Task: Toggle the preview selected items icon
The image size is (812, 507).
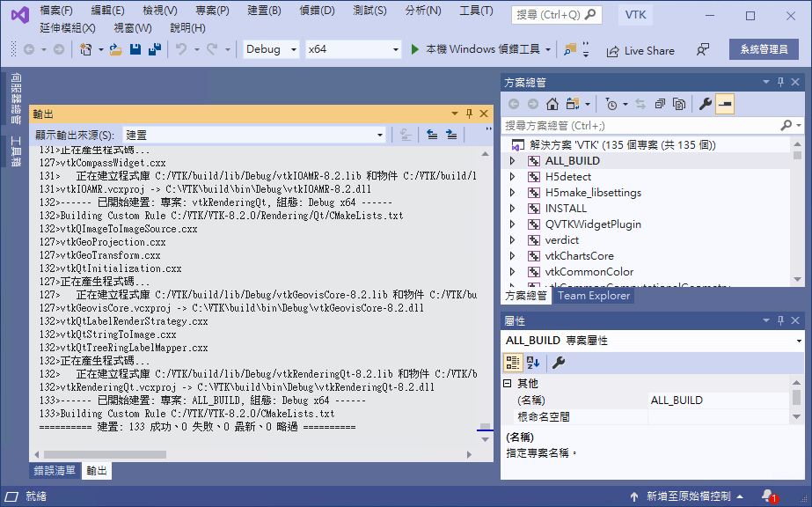Action: (x=725, y=104)
